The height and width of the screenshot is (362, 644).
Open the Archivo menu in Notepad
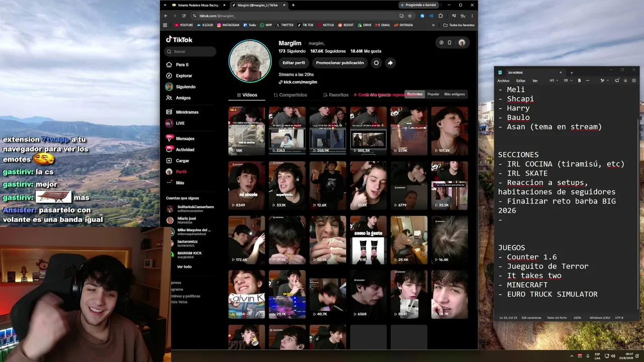coord(503,80)
